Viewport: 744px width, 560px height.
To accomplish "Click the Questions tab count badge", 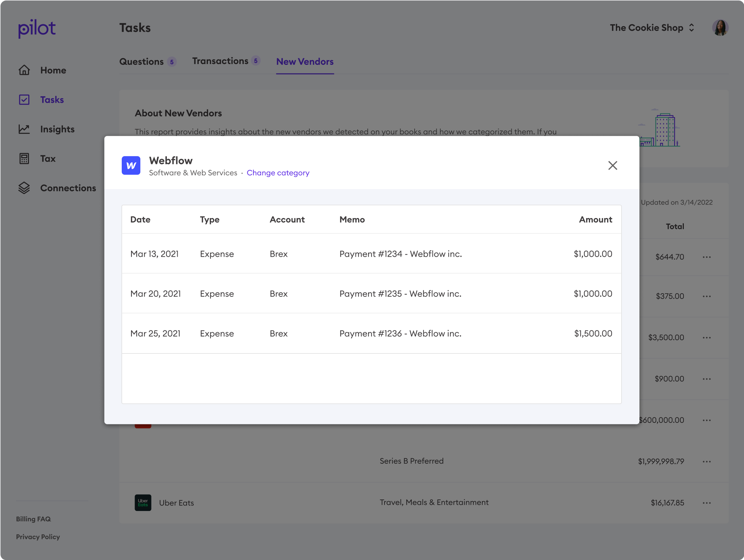I will pyautogui.click(x=172, y=62).
